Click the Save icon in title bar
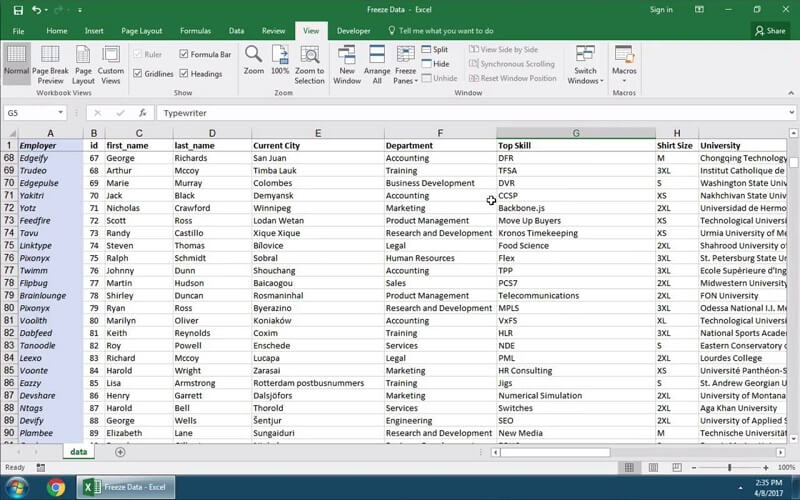The width and height of the screenshot is (800, 500). 19,10
